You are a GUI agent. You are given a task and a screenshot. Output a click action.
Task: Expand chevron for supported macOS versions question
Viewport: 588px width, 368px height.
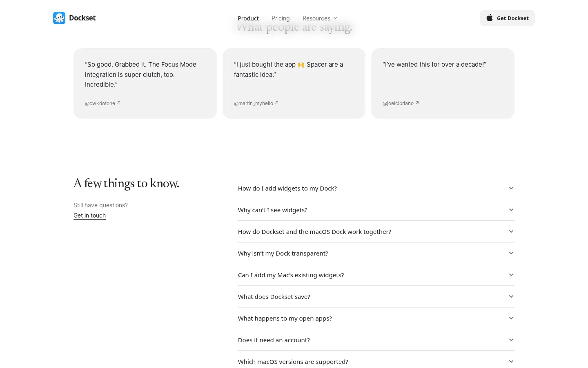pyautogui.click(x=511, y=361)
